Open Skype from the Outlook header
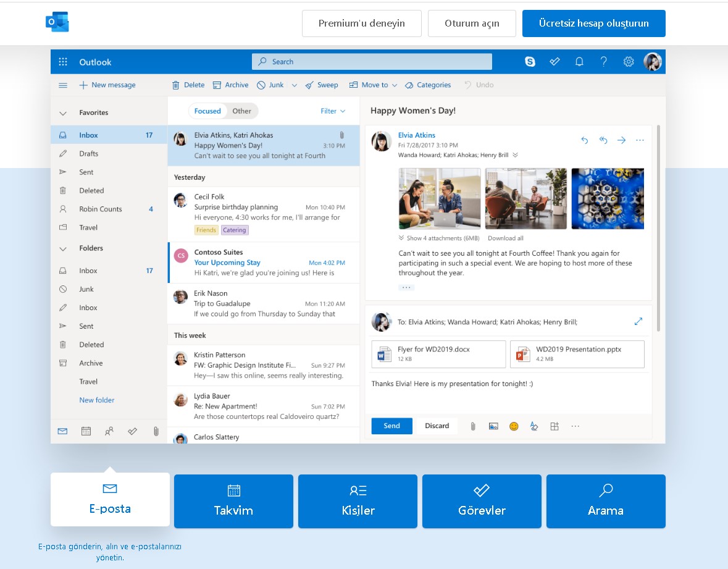Screen dimensions: 728x569 [530, 61]
